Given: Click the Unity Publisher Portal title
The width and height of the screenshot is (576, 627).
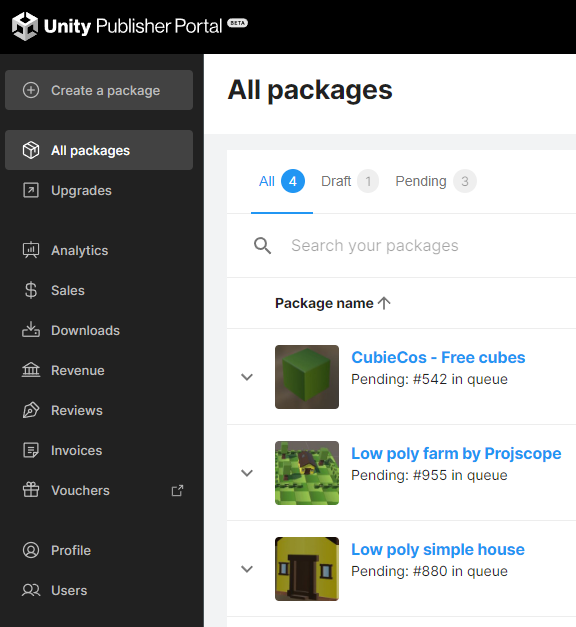Looking at the screenshot, I should [x=133, y=26].
